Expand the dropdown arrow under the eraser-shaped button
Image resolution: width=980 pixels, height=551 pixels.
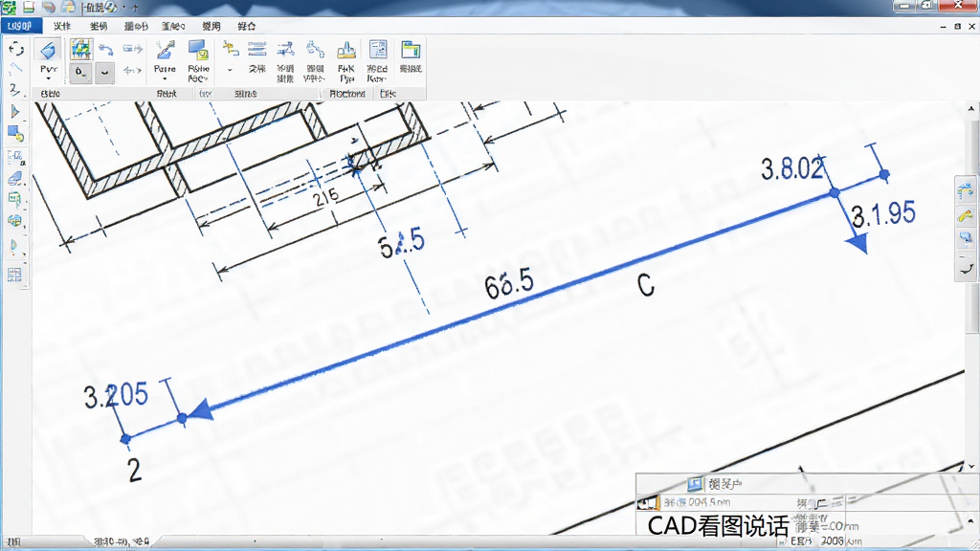(48, 78)
